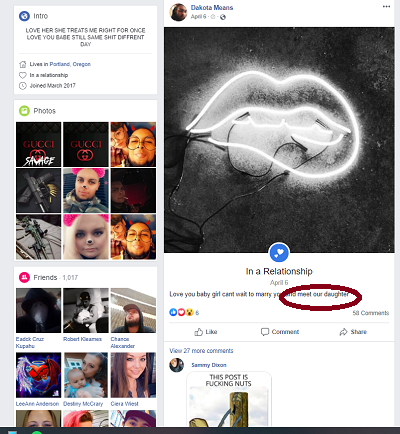Expand View 27 more comments
The height and width of the screenshot is (434, 400).
point(201,351)
